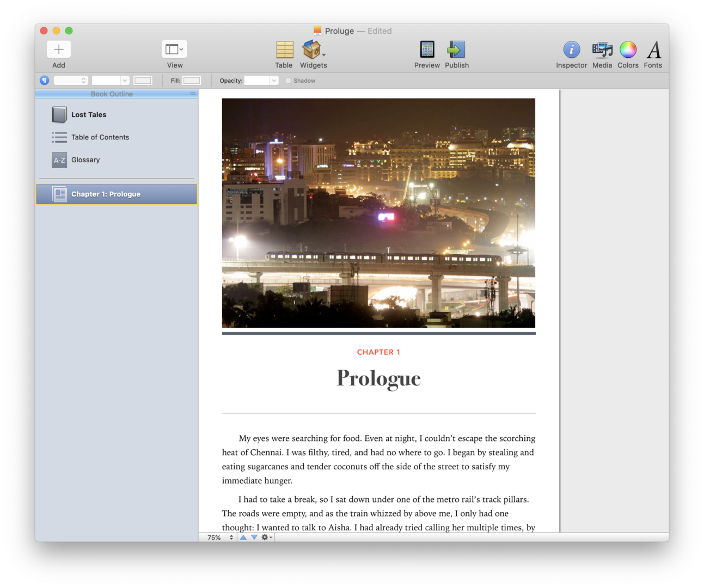Click the Lost Tales book icon

(x=59, y=115)
